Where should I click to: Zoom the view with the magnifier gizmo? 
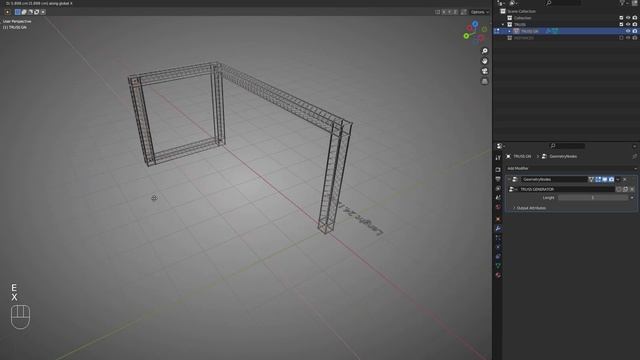point(484,51)
